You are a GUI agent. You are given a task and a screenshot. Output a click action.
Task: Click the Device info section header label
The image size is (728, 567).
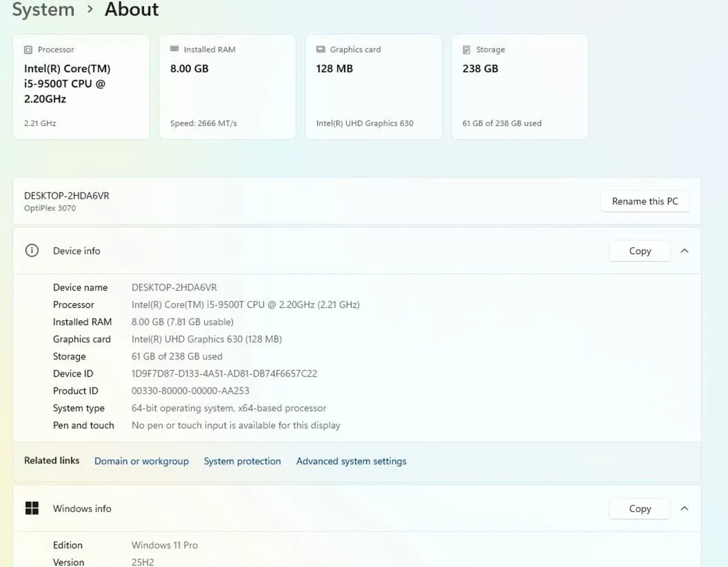(76, 250)
